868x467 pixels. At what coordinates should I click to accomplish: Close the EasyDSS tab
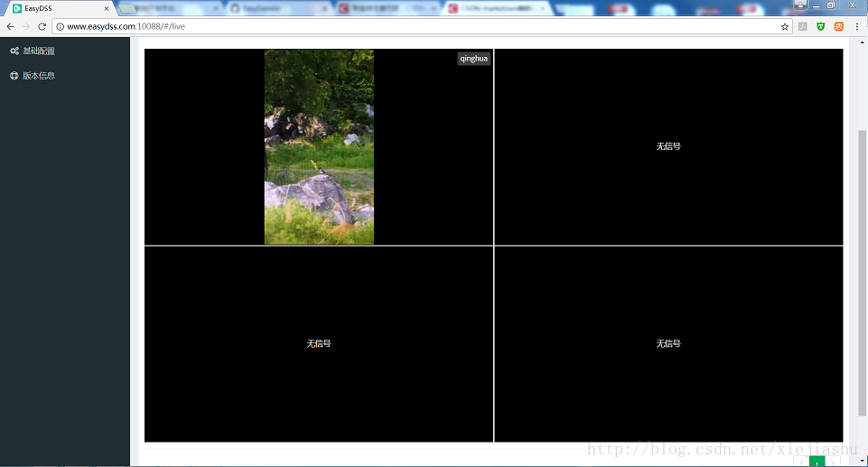(x=107, y=8)
